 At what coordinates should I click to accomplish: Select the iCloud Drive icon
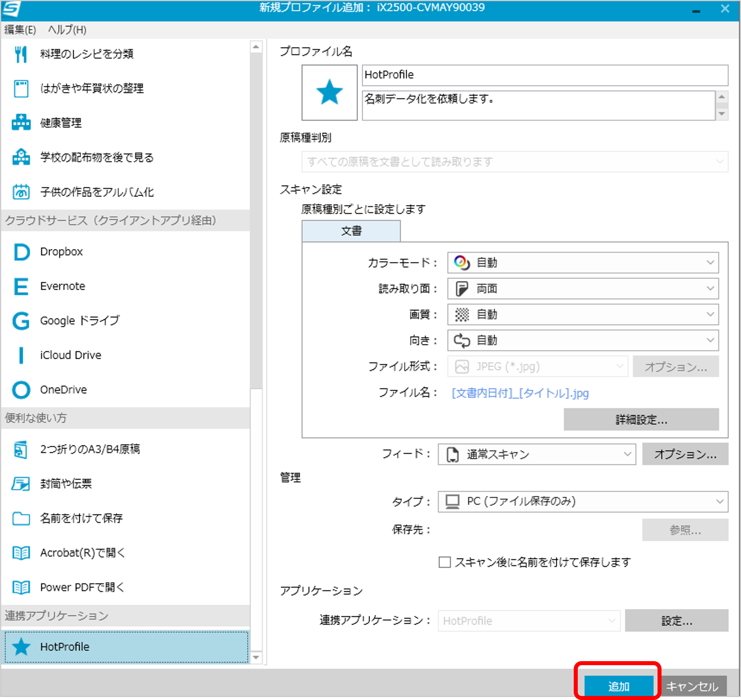tap(21, 355)
